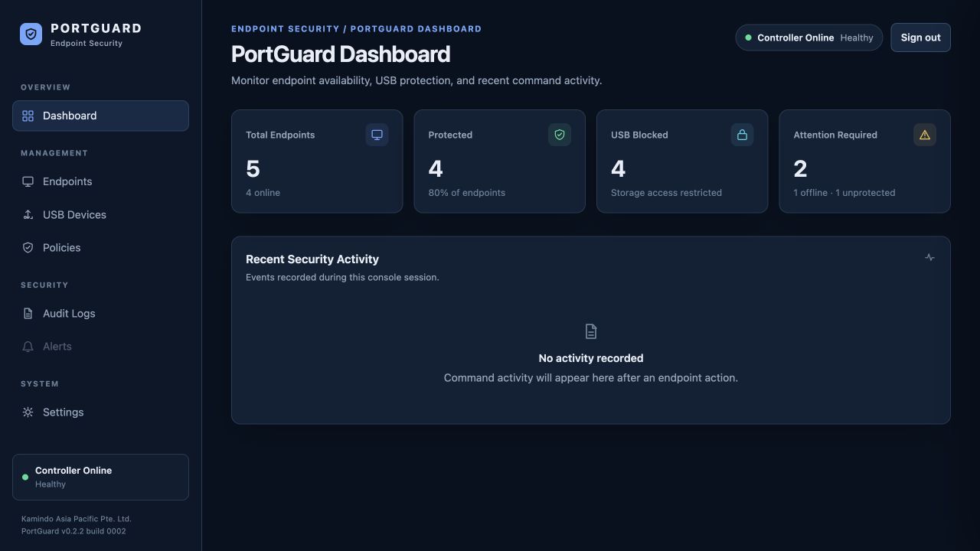
Task: Click the USB Devices connector icon
Action: [x=28, y=214]
